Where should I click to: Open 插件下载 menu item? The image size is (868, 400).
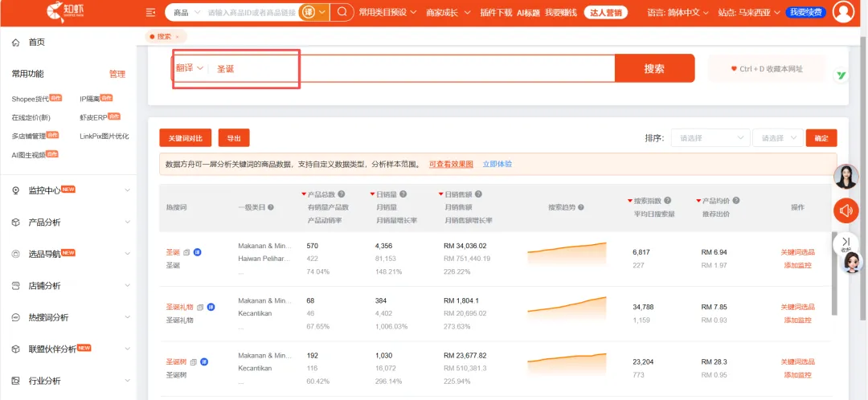[496, 12]
